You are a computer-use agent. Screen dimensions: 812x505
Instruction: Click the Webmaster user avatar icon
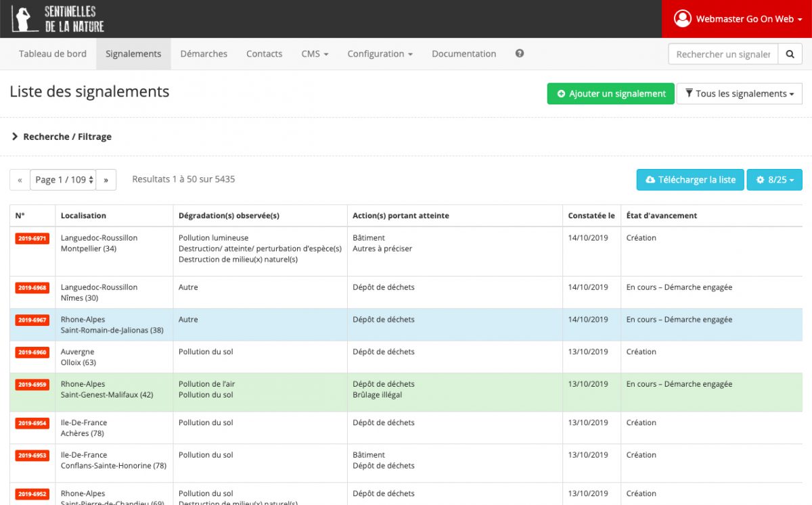click(682, 19)
